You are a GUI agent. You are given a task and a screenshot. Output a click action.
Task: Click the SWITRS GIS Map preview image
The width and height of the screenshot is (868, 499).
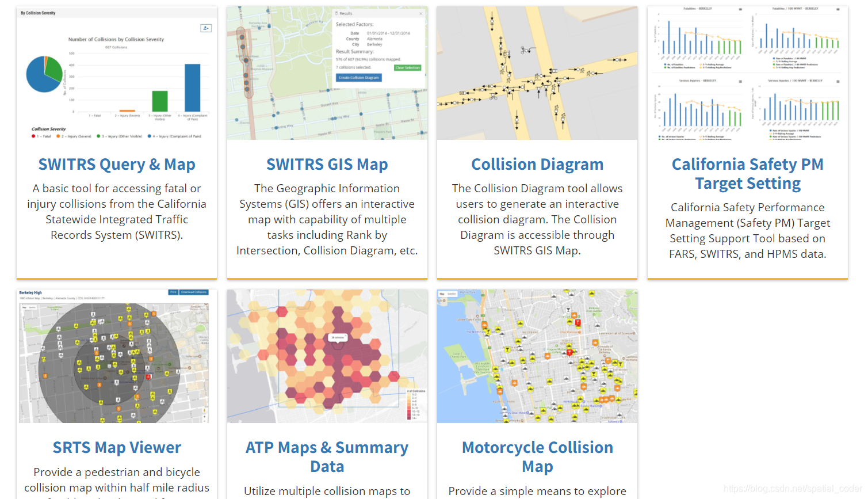click(x=327, y=73)
